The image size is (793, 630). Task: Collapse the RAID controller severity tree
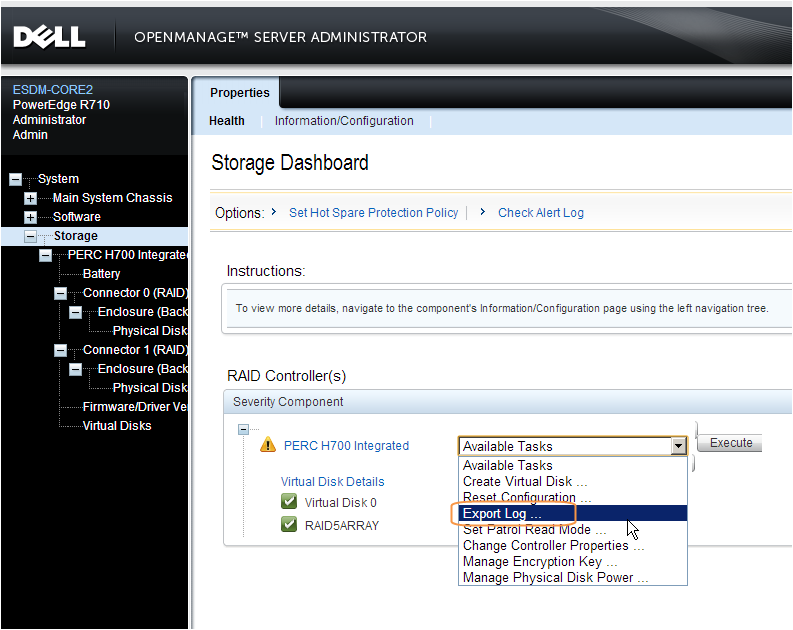243,429
